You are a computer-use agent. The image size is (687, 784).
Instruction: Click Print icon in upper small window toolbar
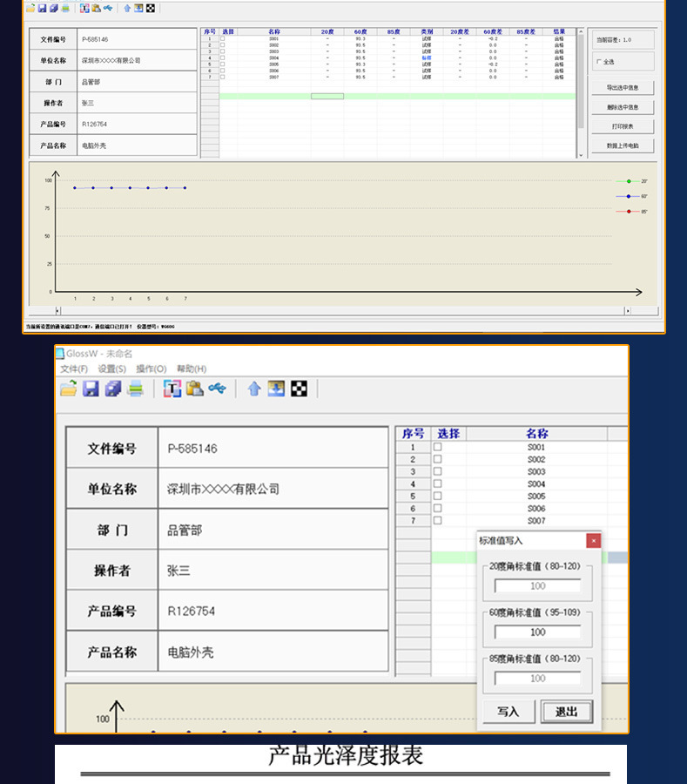pos(65,8)
